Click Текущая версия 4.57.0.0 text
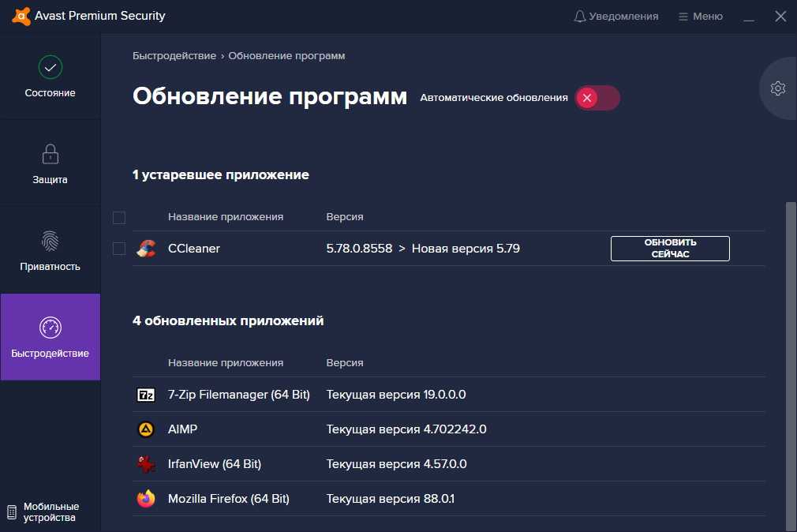This screenshot has height=532, width=797. coord(396,464)
